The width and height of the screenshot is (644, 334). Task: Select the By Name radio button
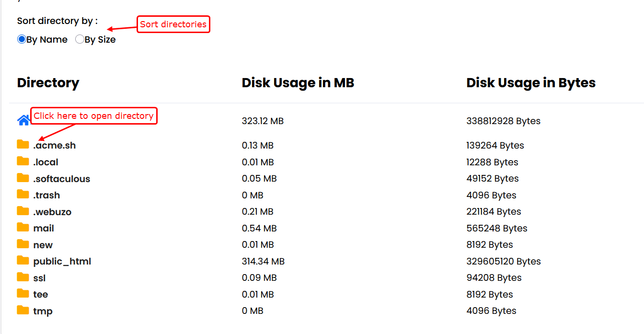[22, 39]
